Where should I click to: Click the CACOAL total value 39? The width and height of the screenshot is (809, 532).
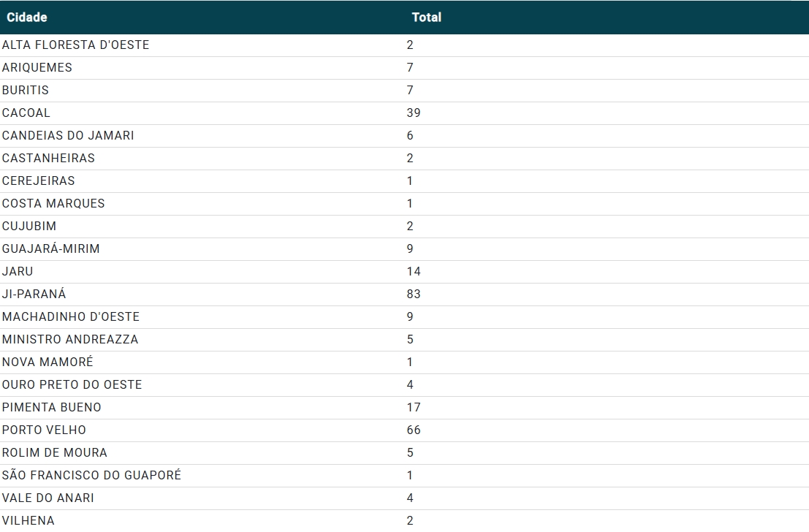coord(414,113)
